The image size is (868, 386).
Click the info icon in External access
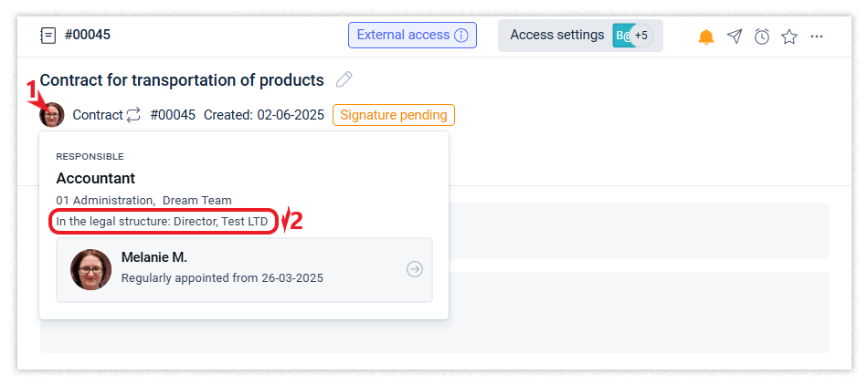click(461, 36)
